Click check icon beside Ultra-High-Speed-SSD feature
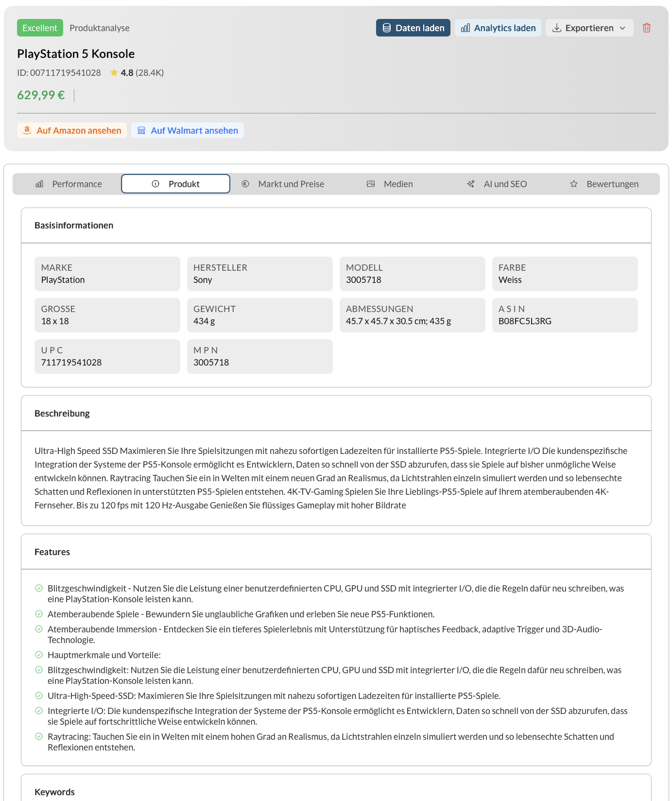The width and height of the screenshot is (672, 801). 39,696
